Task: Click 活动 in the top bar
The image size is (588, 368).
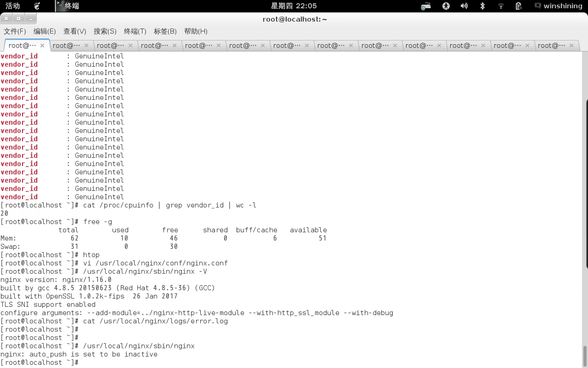Action: (12, 6)
